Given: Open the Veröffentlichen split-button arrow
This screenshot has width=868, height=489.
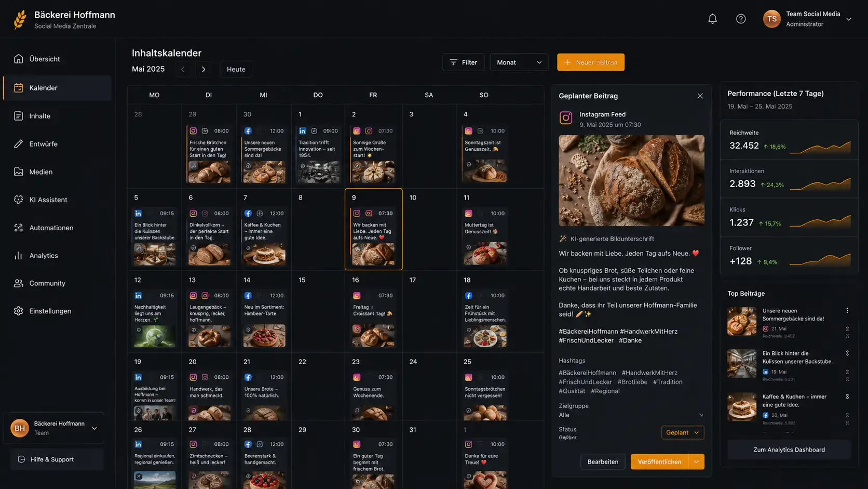Looking at the screenshot, I should click(x=696, y=461).
